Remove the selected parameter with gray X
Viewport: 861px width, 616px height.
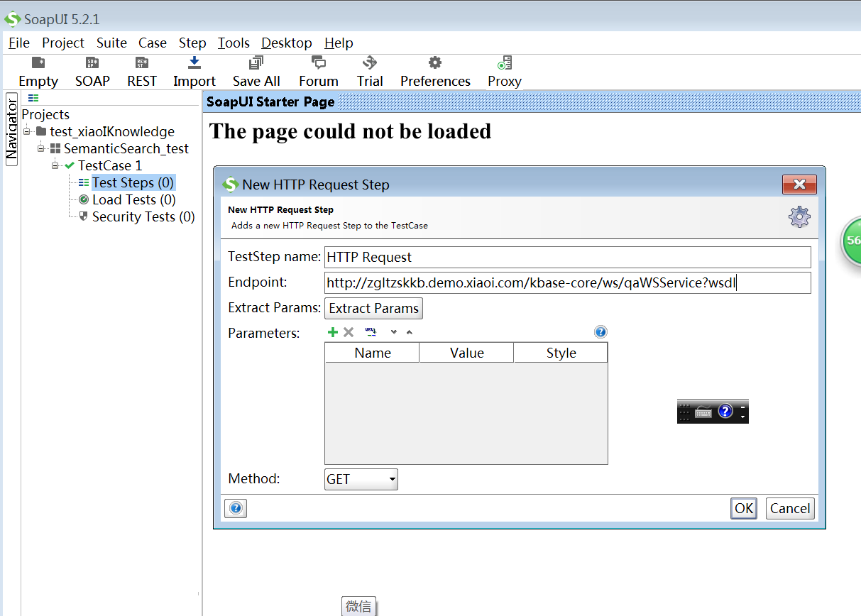[349, 332]
